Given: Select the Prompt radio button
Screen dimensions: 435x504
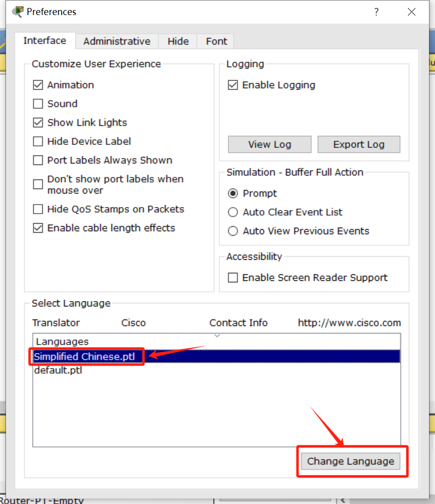Looking at the screenshot, I should 233,193.
